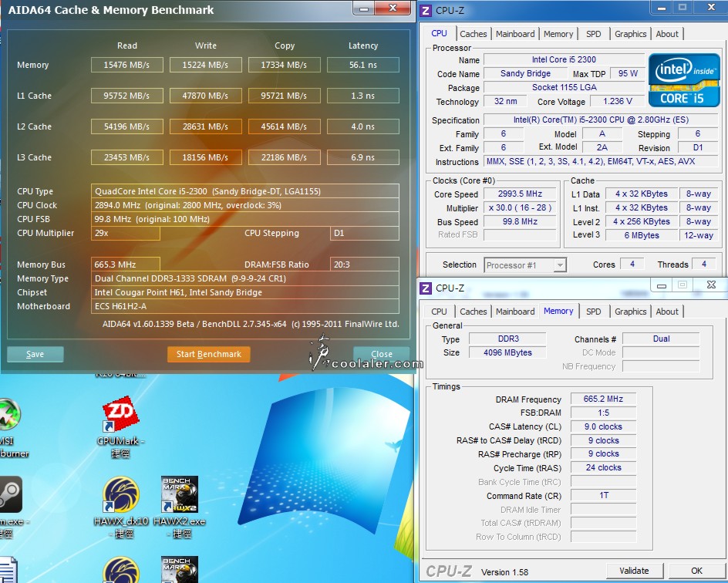The width and height of the screenshot is (728, 583).
Task: Switch to the Mainboard tab in upper CPU-Z
Action: click(x=515, y=34)
